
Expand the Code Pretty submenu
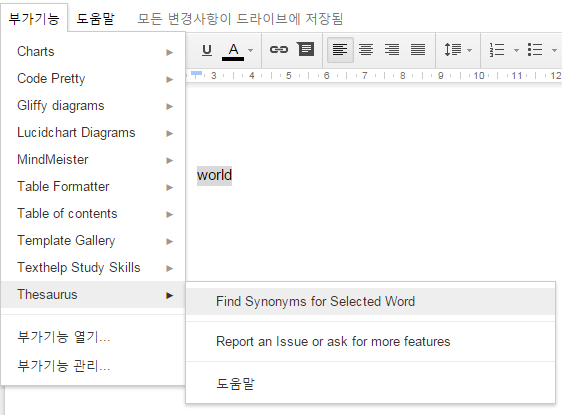93,78
